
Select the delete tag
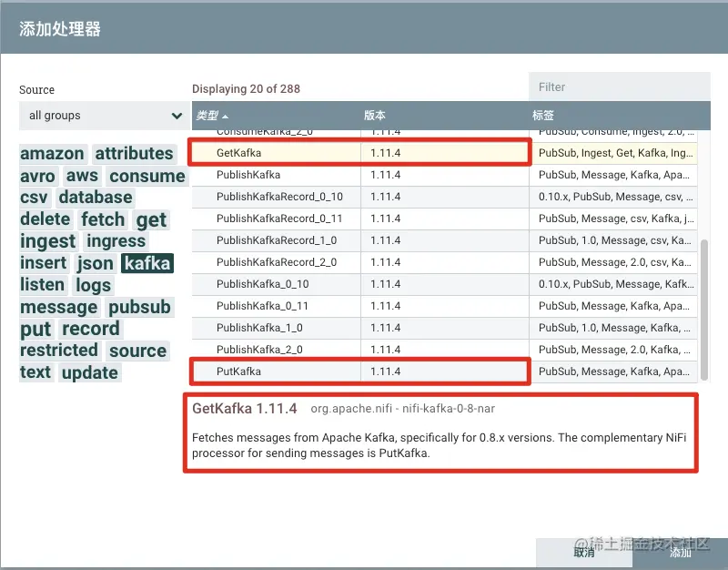45,219
